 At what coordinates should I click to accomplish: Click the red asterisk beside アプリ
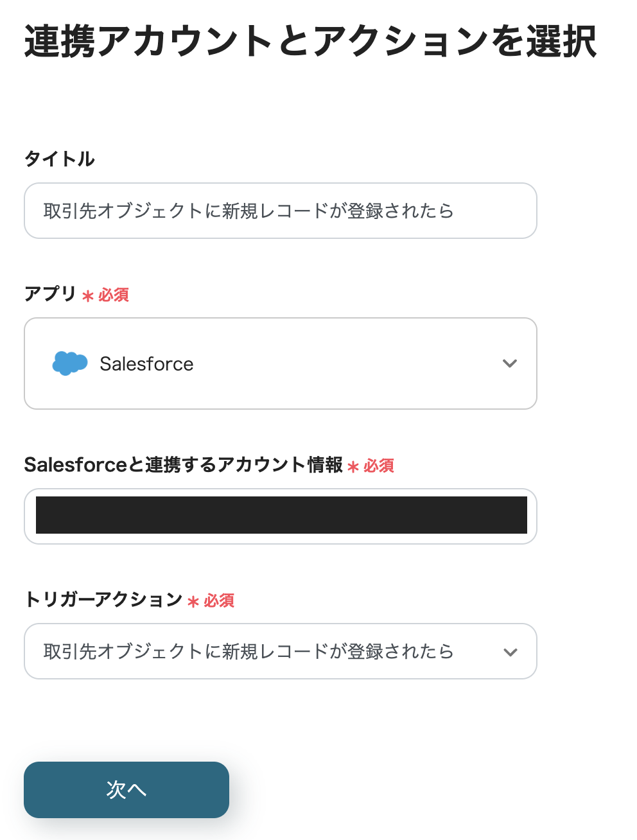point(88,296)
